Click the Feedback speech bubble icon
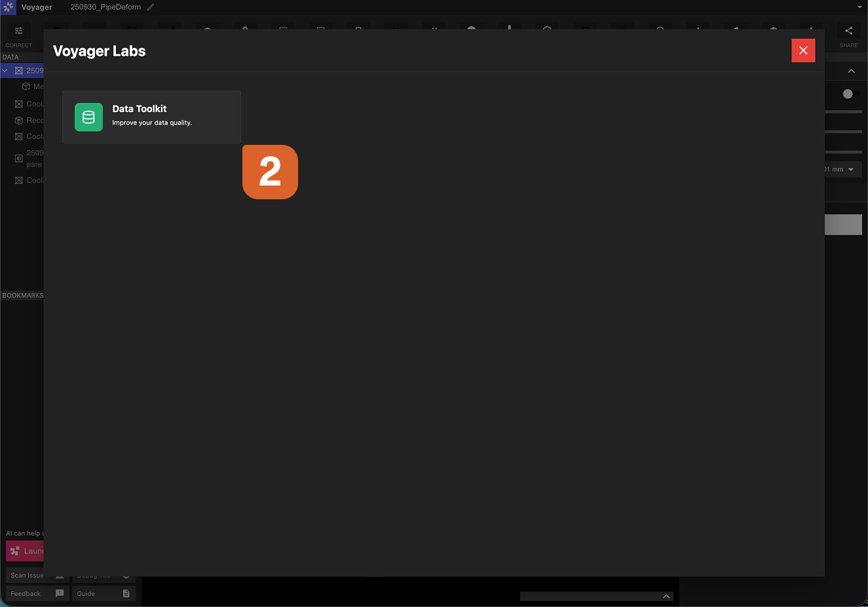The width and height of the screenshot is (868, 607). pyautogui.click(x=60, y=593)
